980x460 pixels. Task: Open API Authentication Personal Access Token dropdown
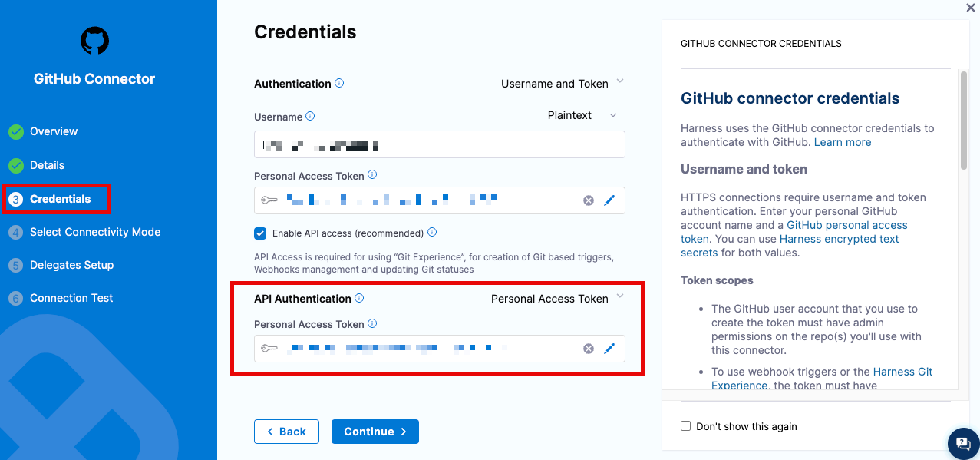click(557, 299)
